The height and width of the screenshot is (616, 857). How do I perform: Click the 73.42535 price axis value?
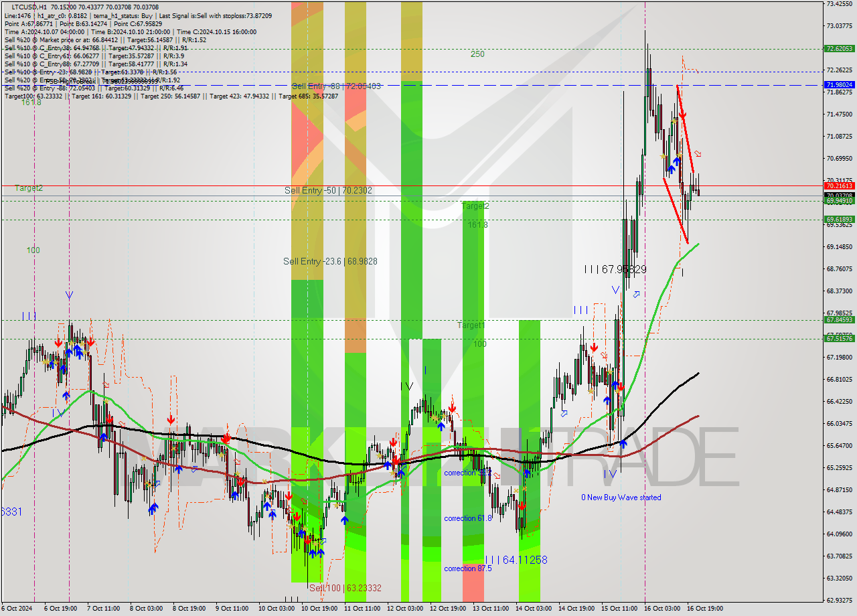pyautogui.click(x=840, y=3)
